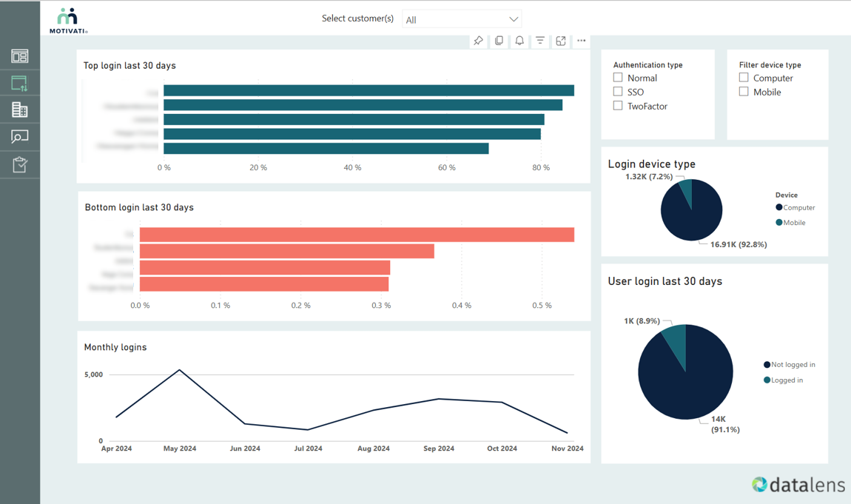The image size is (851, 504).
Task: Filter device type by Computer
Action: tap(744, 78)
